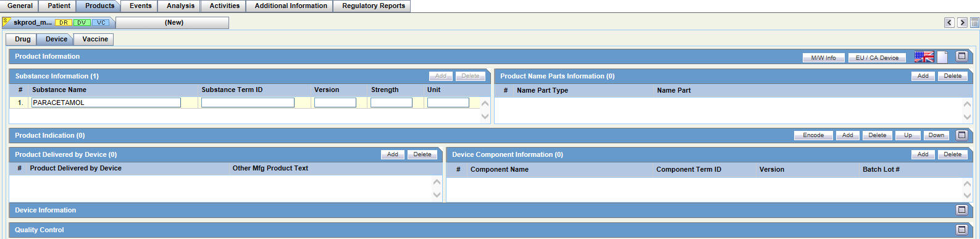Open the blank page notes icon
This screenshot has height=239, width=980.
942,57
